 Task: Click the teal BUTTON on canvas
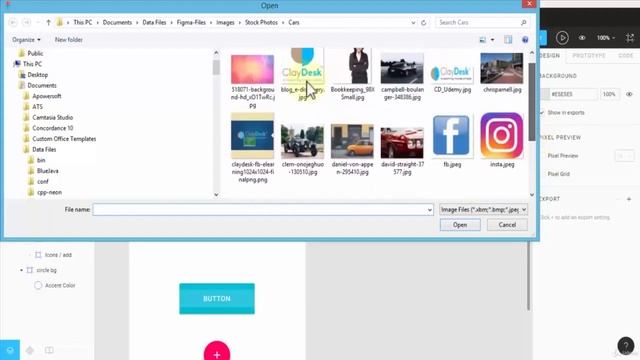(217, 299)
